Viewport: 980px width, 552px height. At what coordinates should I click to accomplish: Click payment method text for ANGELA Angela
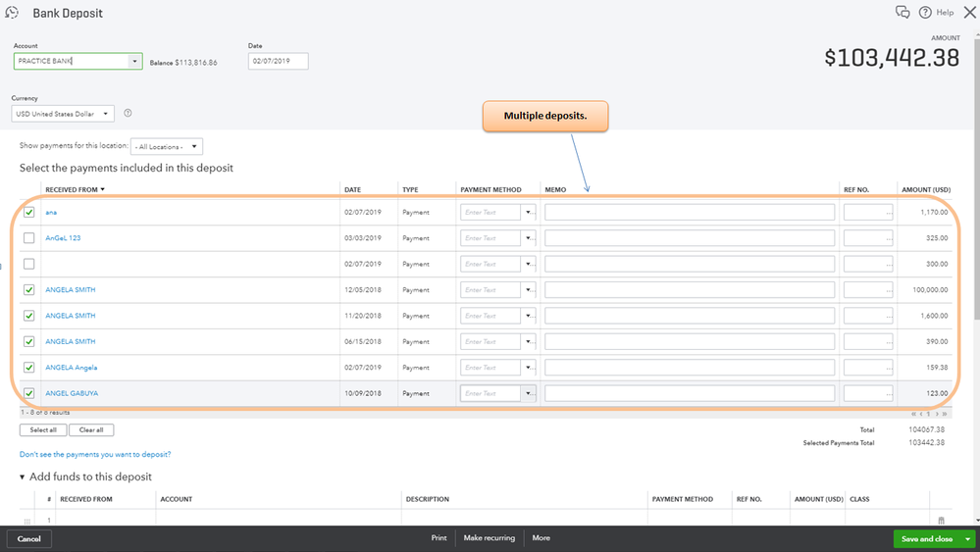point(490,367)
